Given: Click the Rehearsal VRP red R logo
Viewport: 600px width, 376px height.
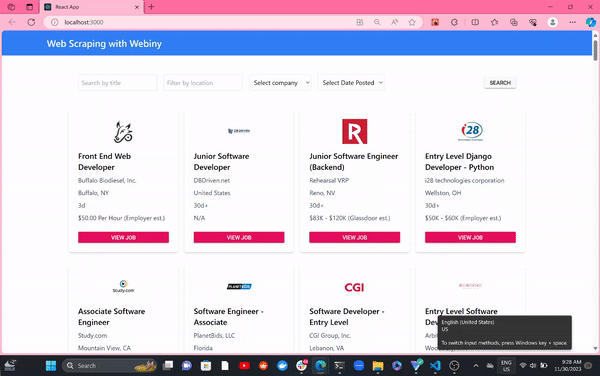Looking at the screenshot, I should (354, 132).
